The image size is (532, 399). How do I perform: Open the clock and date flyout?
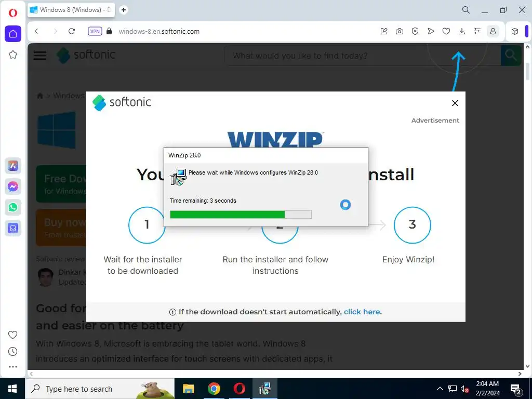(487, 389)
